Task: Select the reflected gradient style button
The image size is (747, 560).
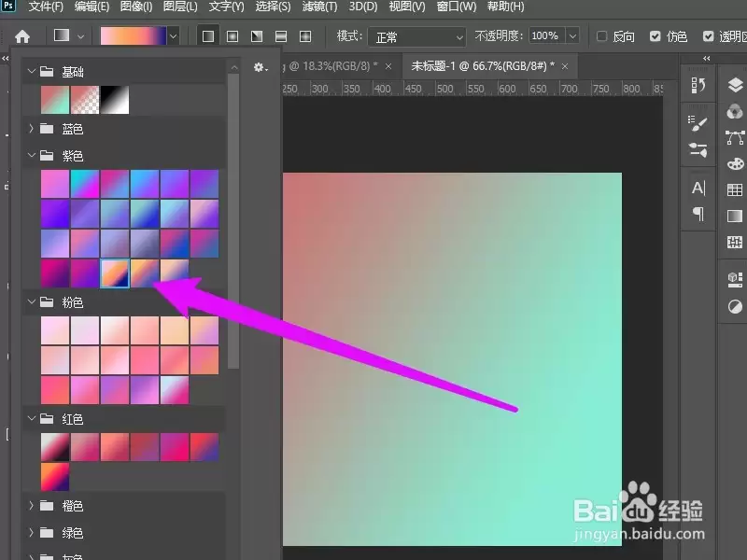Action: pyautogui.click(x=281, y=36)
